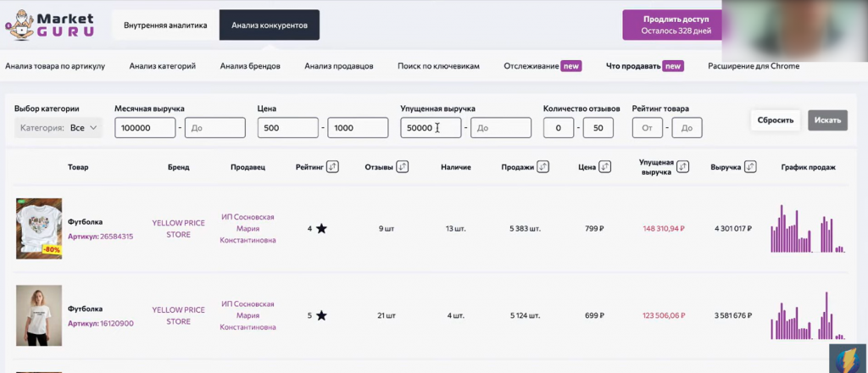The width and height of the screenshot is (868, 373).
Task: Sort by Выручка column icon
Action: [748, 167]
